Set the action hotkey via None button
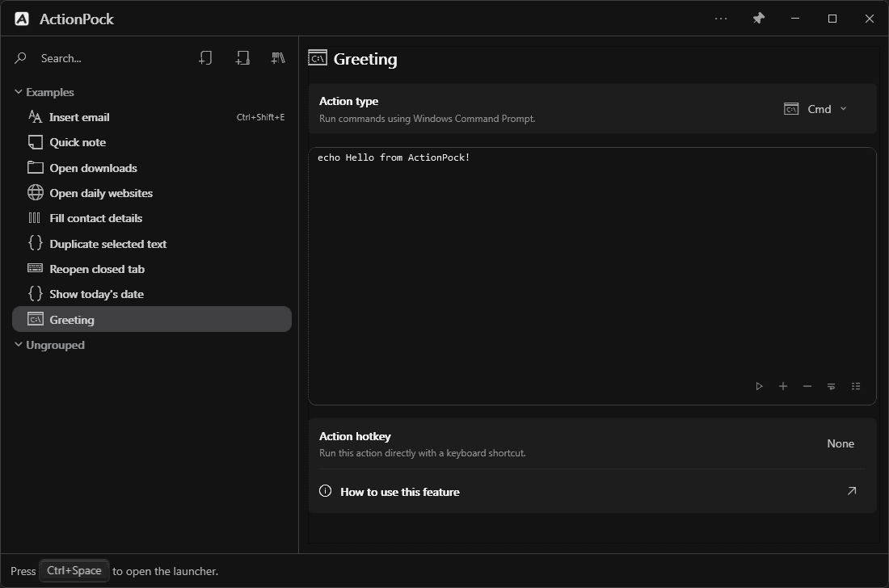The height and width of the screenshot is (588, 889). 841,443
